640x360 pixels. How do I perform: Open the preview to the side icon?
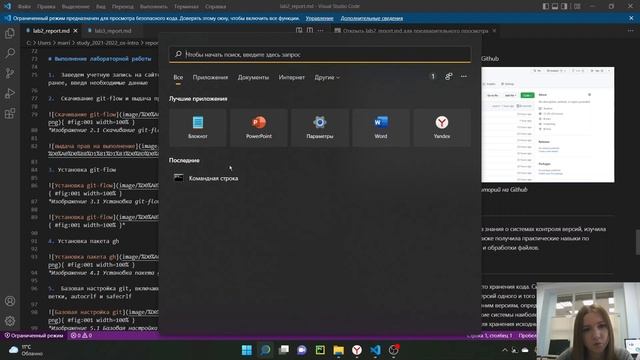(x=299, y=31)
